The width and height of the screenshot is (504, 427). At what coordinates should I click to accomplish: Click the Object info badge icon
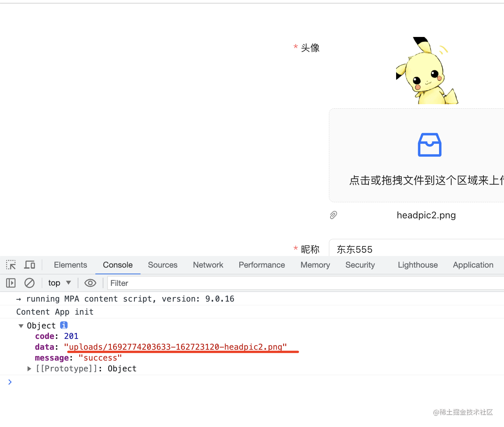64,325
